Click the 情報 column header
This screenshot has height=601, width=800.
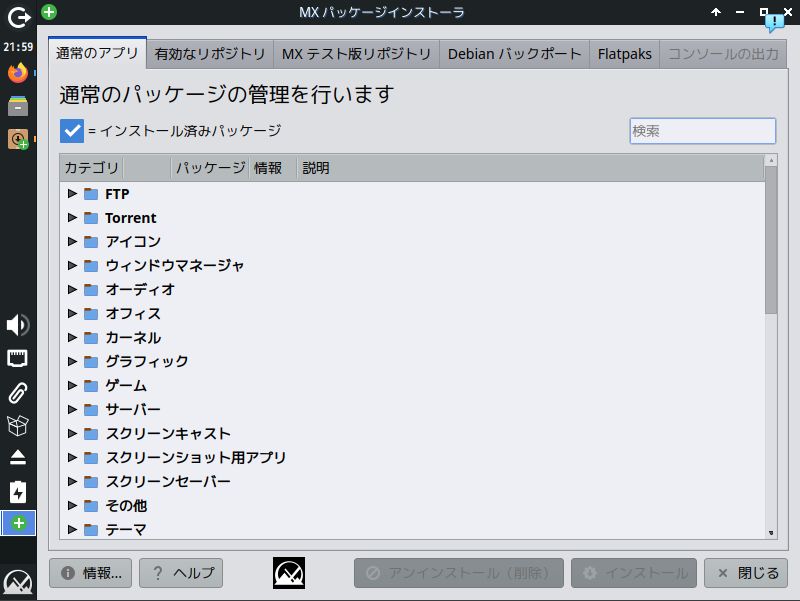pyautogui.click(x=272, y=168)
